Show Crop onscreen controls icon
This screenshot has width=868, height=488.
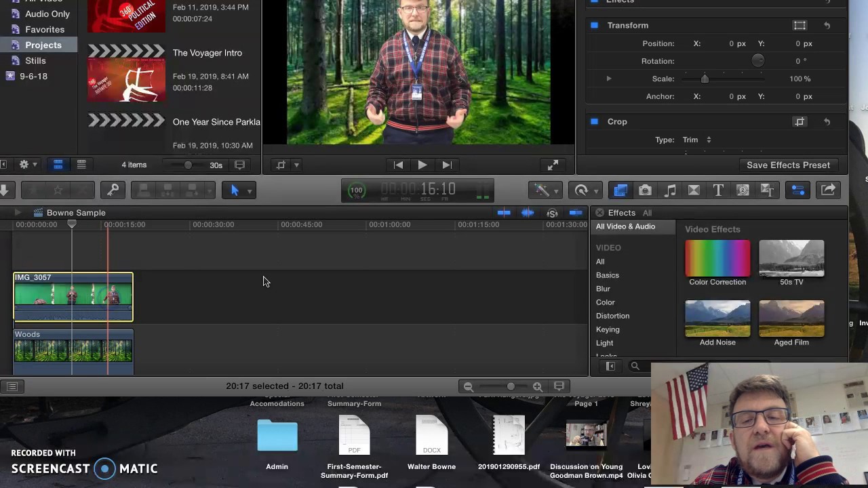click(800, 121)
